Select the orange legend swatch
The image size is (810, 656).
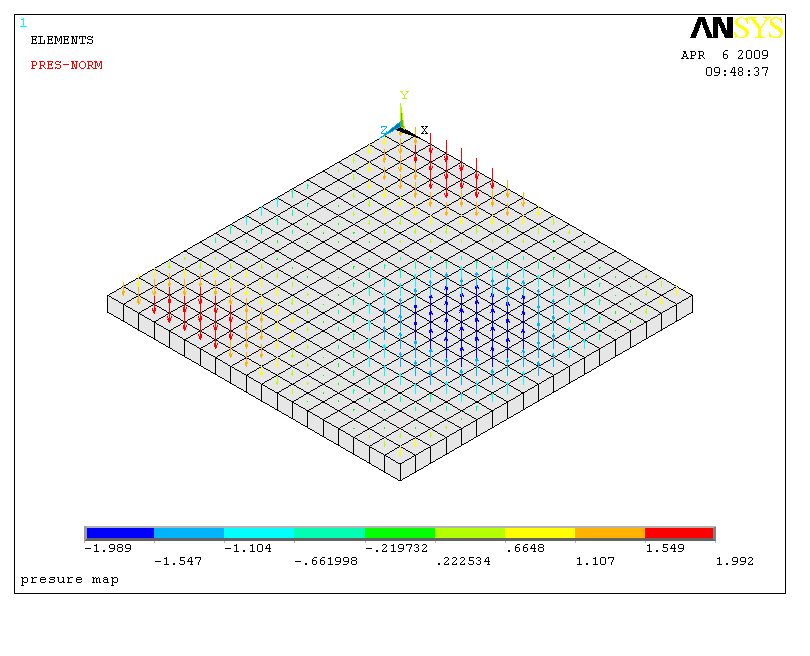[610, 533]
